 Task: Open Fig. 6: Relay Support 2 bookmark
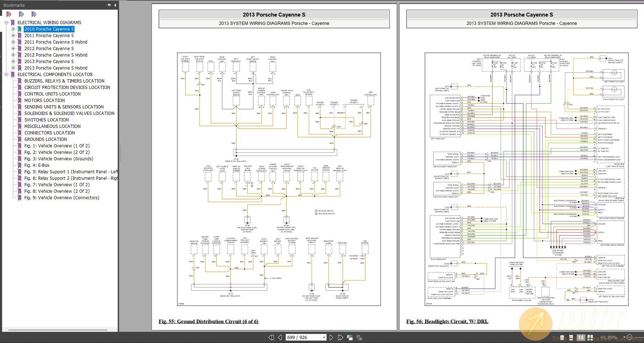click(71, 178)
